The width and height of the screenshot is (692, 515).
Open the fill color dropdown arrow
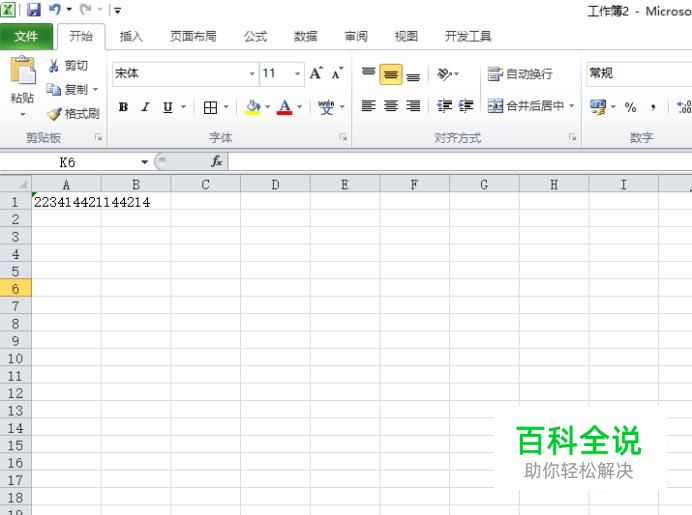(x=267, y=107)
